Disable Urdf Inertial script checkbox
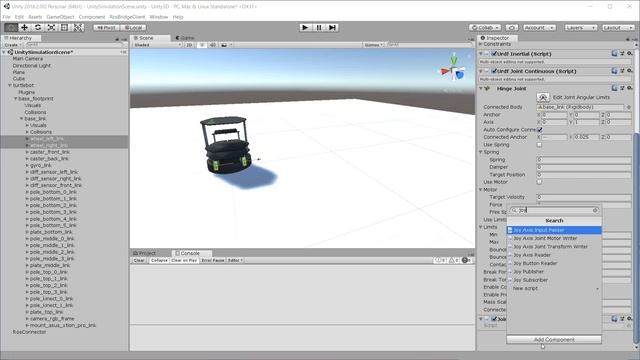Screen dimensions: 640x360 [494, 53]
